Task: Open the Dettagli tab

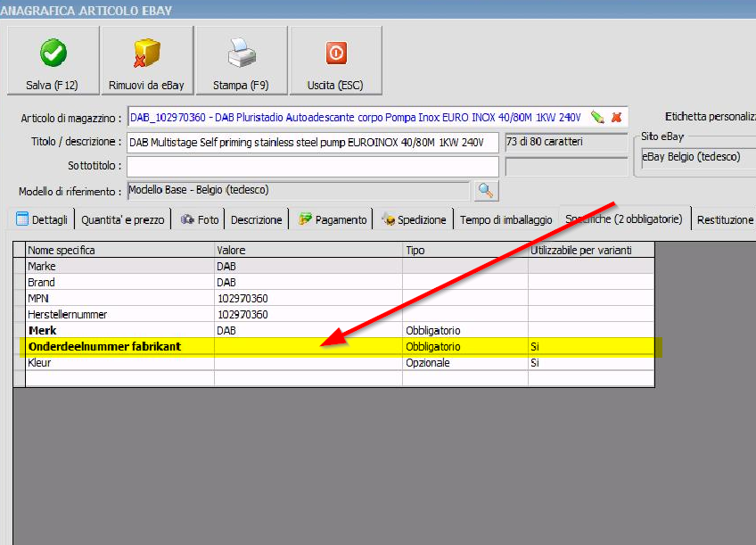Action: point(42,219)
